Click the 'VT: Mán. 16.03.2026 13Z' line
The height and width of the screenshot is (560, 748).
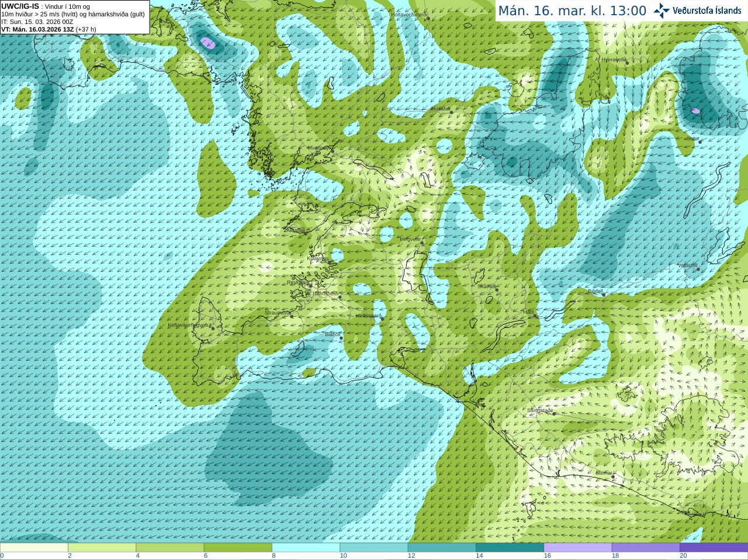pos(49,29)
